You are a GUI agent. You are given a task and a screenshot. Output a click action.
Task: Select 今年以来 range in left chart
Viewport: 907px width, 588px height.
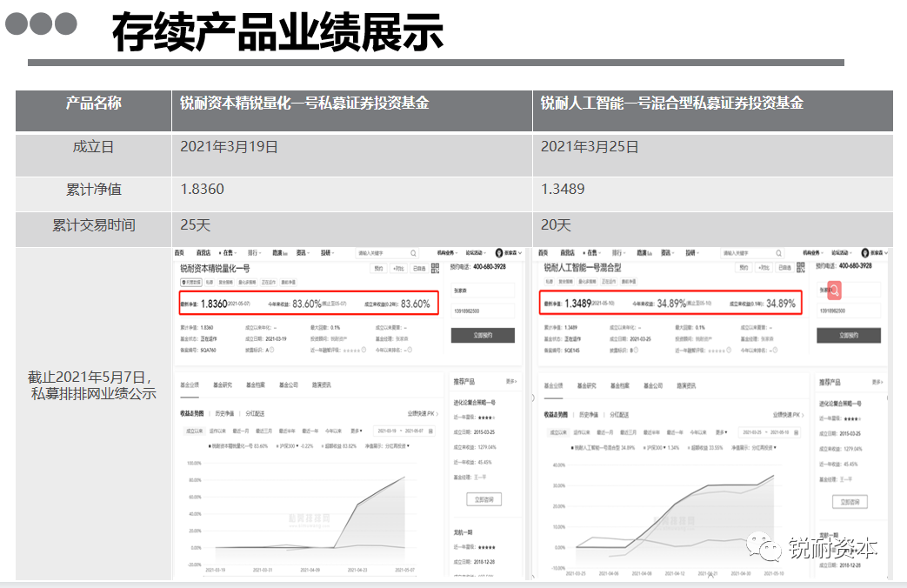point(333,431)
